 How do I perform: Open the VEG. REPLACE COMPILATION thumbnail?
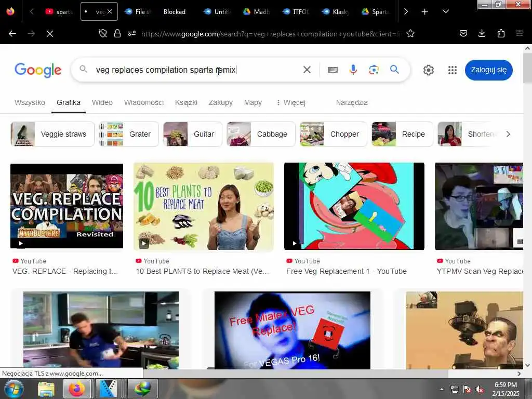coord(67,206)
